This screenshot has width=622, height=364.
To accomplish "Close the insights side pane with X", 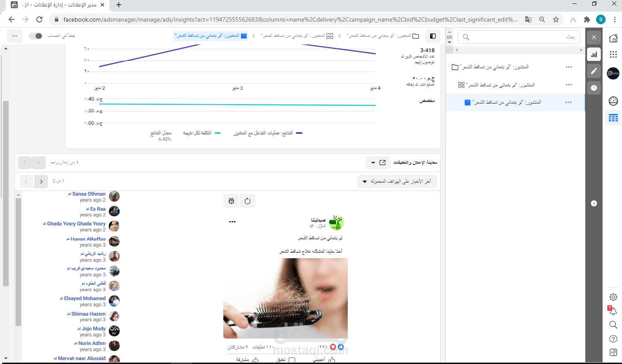I will 594,37.
